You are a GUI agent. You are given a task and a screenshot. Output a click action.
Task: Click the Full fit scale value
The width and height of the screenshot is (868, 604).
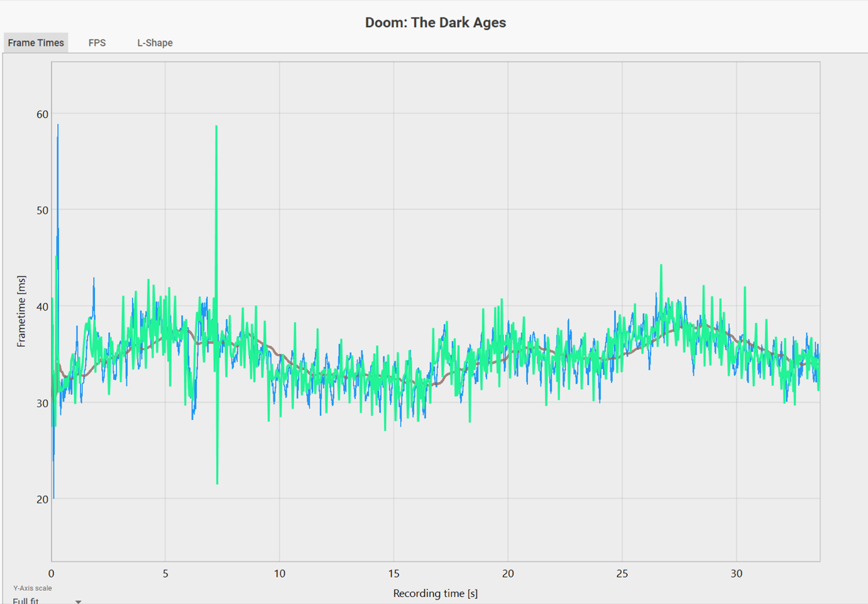[26, 601]
